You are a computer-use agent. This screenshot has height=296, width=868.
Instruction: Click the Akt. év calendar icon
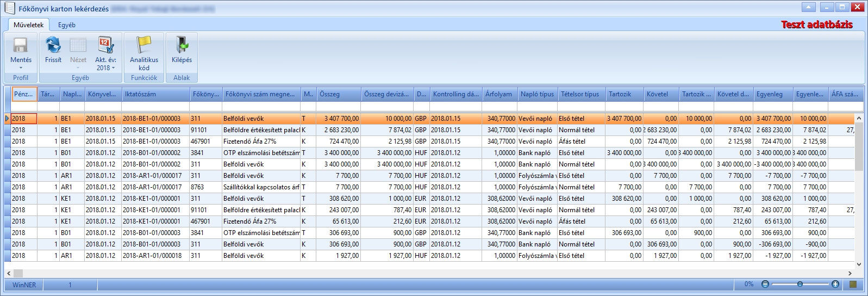105,45
